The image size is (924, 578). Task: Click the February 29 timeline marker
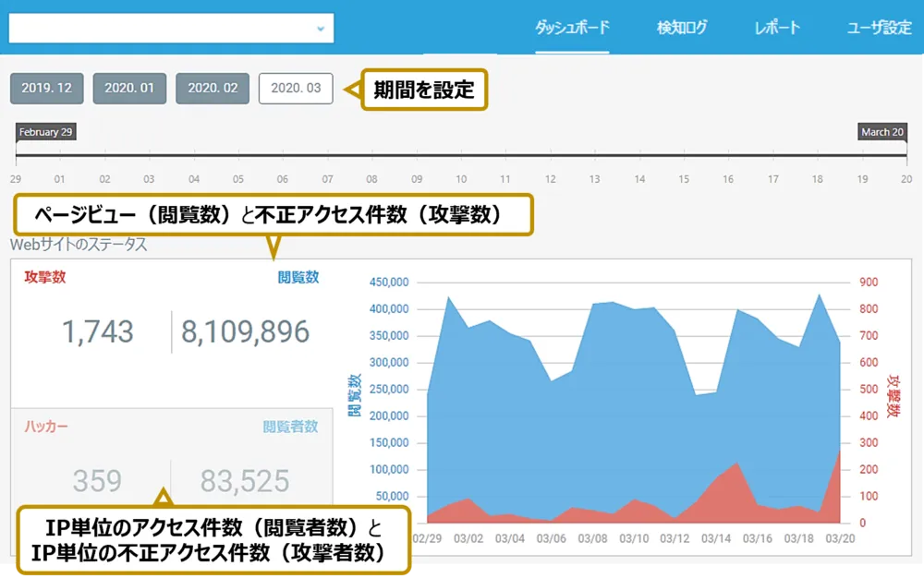click(45, 132)
